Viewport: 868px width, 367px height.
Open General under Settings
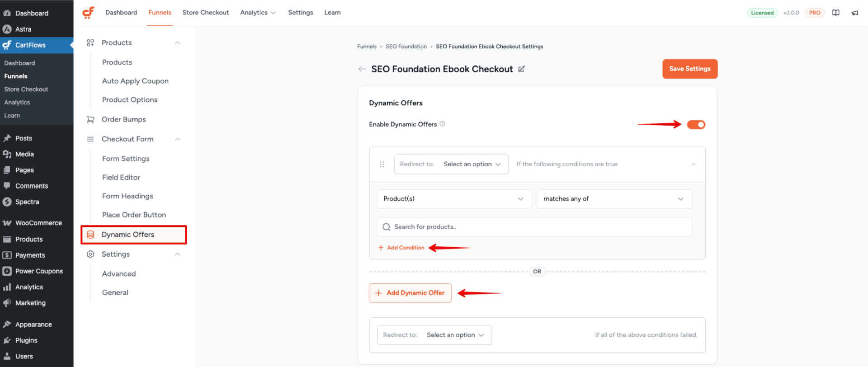(115, 292)
